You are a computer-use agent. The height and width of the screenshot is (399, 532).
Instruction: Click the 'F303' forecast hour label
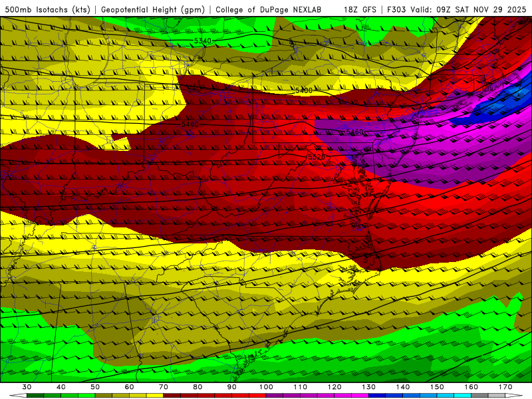[397, 9]
